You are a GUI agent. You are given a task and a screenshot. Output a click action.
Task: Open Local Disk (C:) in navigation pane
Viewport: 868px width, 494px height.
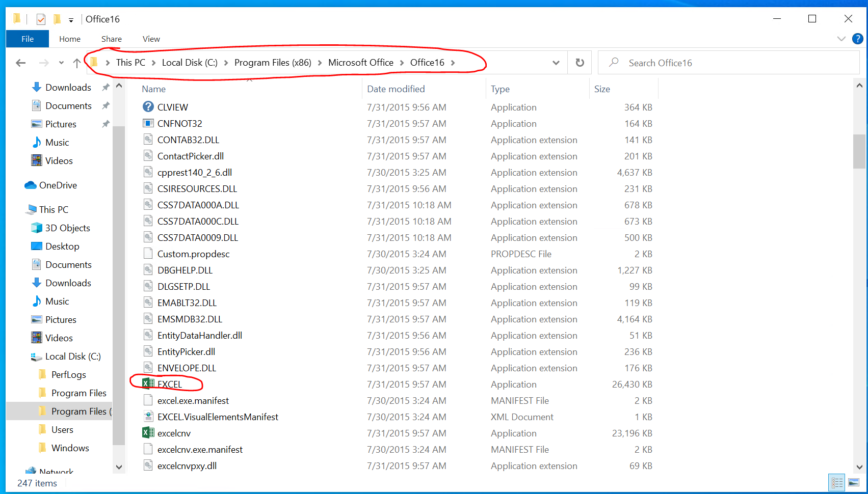pos(73,356)
